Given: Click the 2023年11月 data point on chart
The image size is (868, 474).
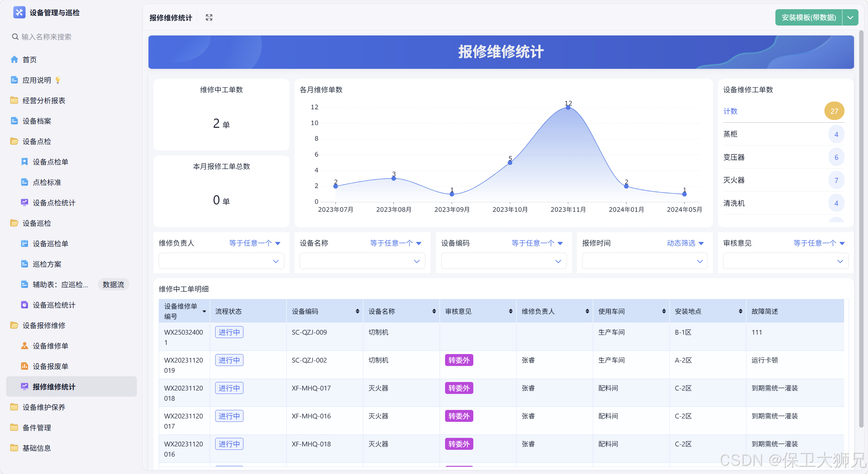Looking at the screenshot, I should coord(568,108).
